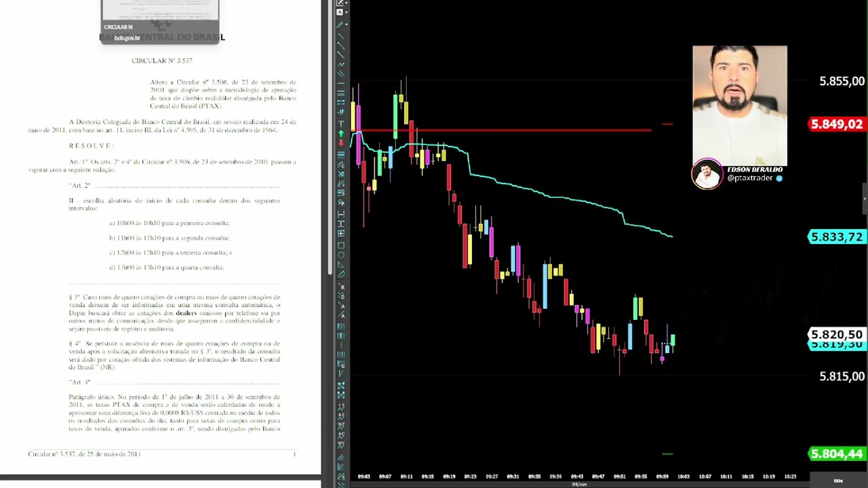Click the green 5.804,44 price label
Screen dimensions: 868x488
click(836, 454)
